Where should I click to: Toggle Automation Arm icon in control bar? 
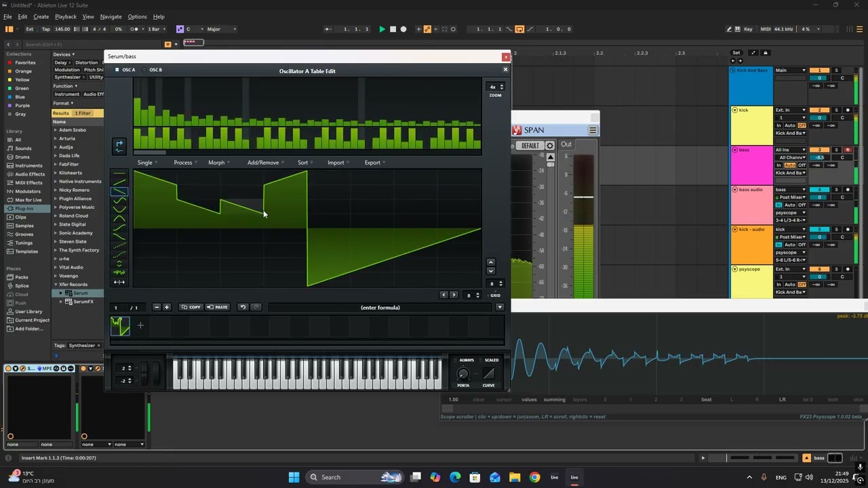point(427,29)
